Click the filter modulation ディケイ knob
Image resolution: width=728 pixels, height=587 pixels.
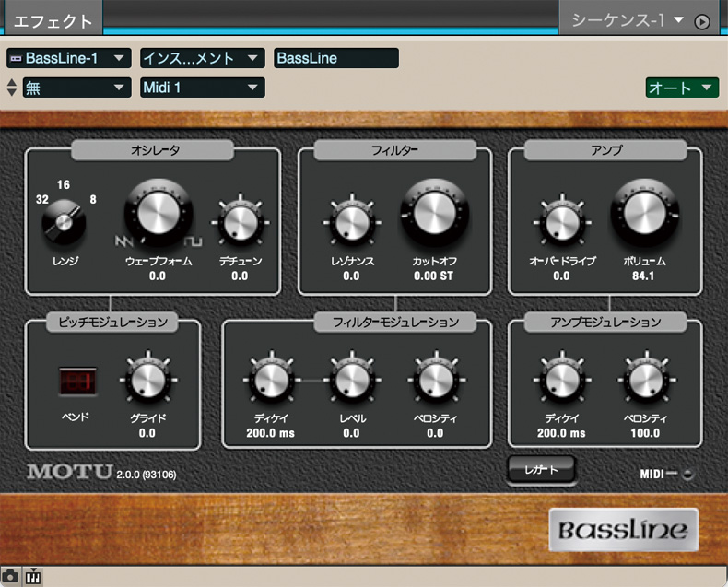pos(271,380)
